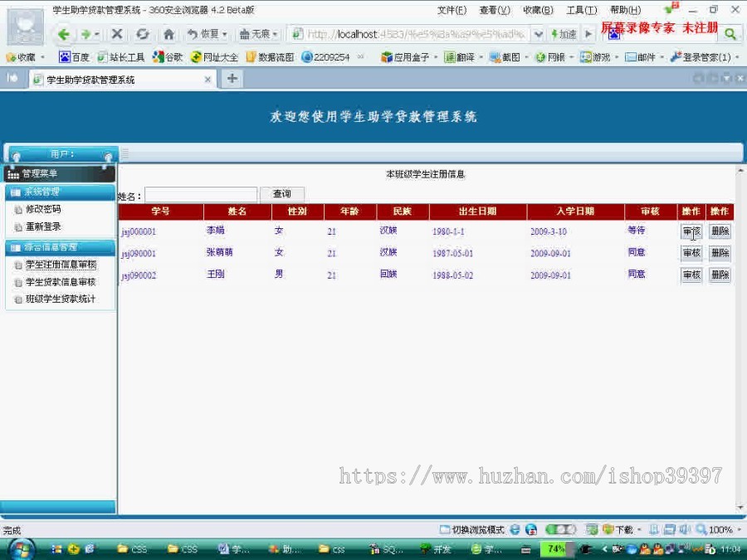Image resolution: width=747 pixels, height=560 pixels.
Task: Collapse the 系统管理 menu section
Action: [x=60, y=192]
